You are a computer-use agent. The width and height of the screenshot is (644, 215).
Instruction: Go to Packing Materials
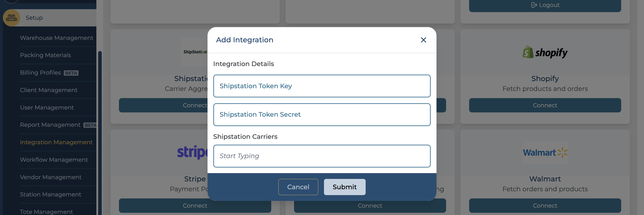45,55
